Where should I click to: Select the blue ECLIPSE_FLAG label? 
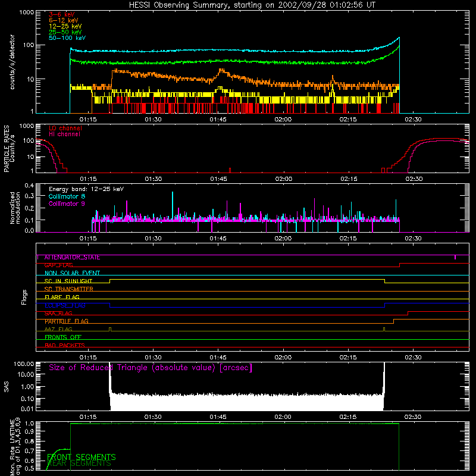[x=65, y=305]
